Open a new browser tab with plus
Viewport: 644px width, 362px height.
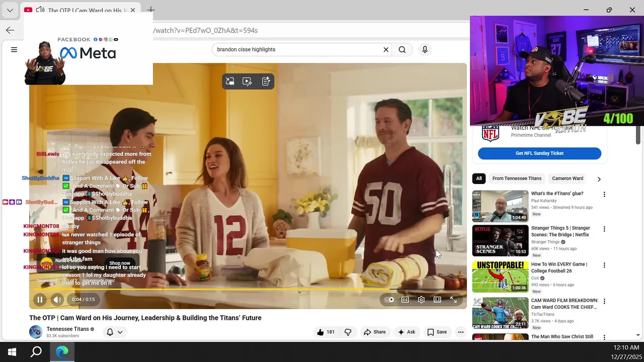(150, 10)
